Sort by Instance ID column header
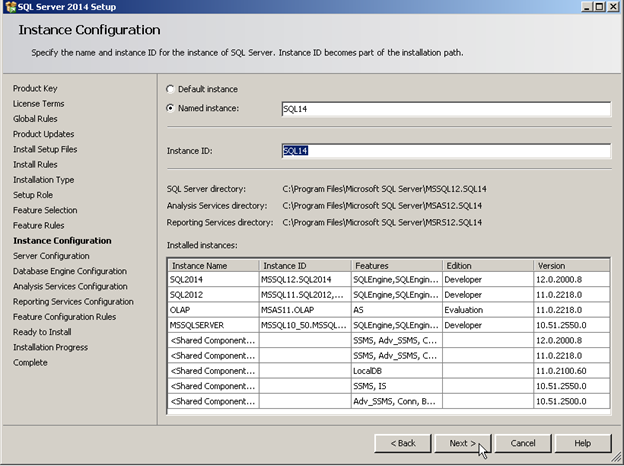Viewport: 624px width, 466px height. click(305, 265)
